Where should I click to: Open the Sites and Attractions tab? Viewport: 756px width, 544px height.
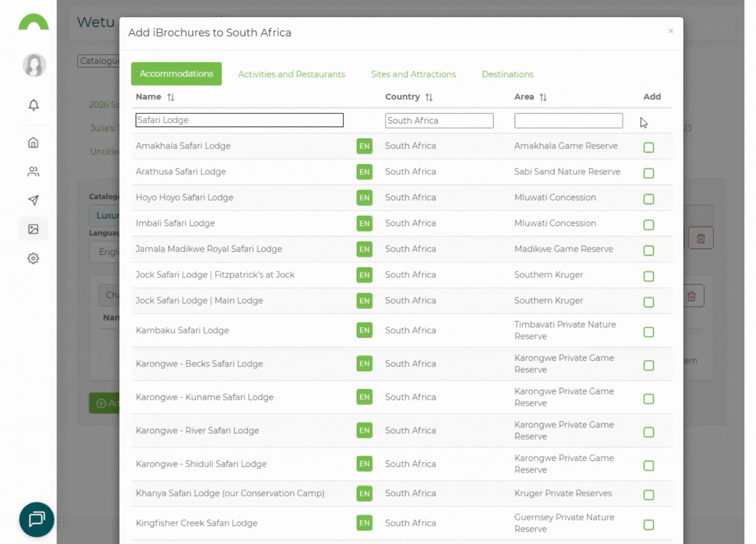(x=413, y=74)
